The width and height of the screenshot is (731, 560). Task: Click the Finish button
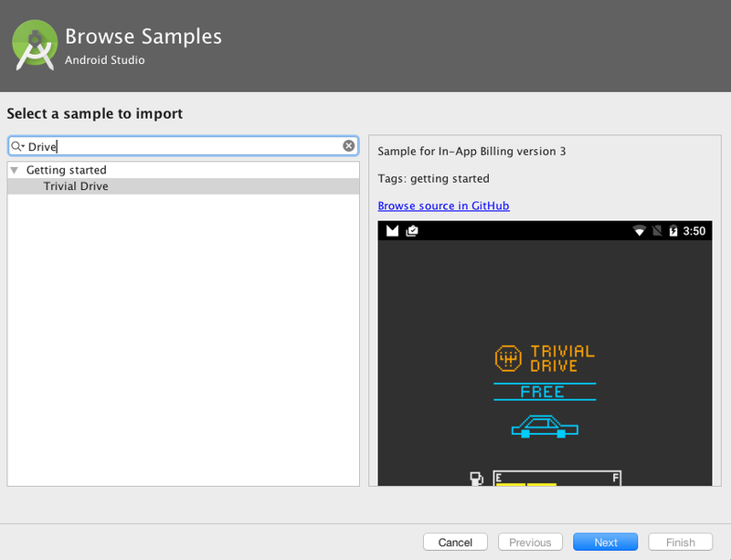[x=680, y=543]
